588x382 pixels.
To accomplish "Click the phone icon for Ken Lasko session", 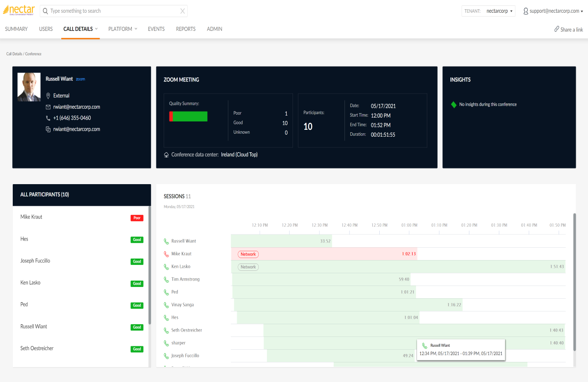I will coord(166,267).
